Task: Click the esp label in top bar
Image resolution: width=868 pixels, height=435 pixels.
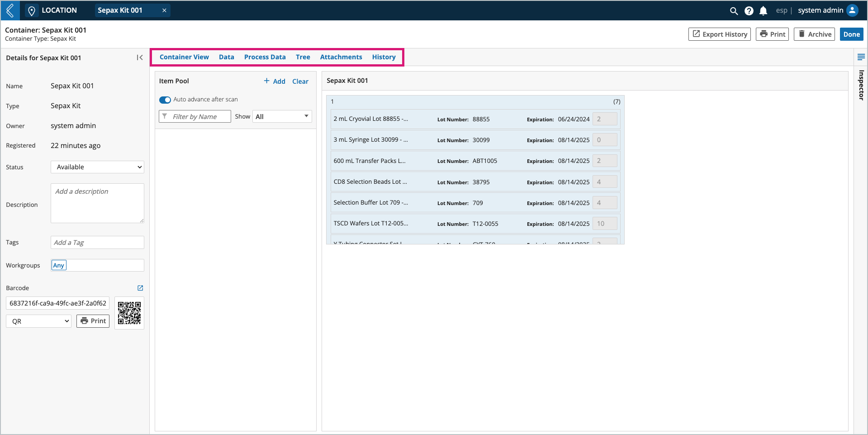Action: point(782,10)
